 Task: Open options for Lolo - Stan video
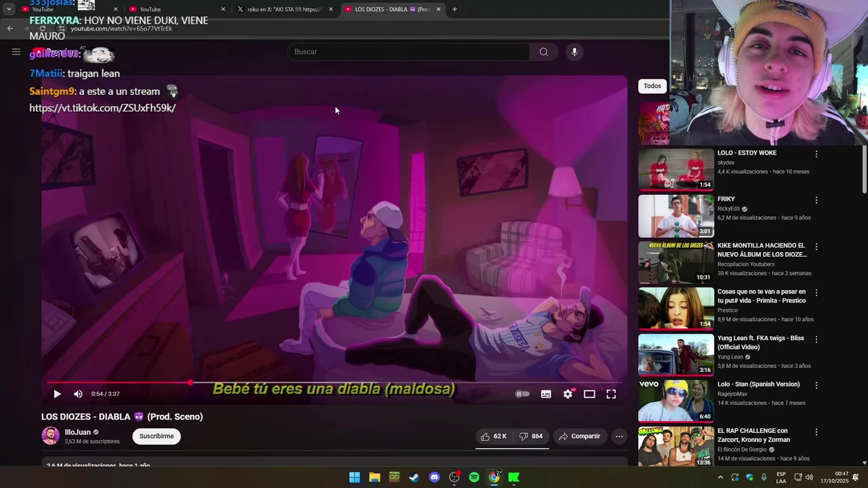[x=816, y=385]
